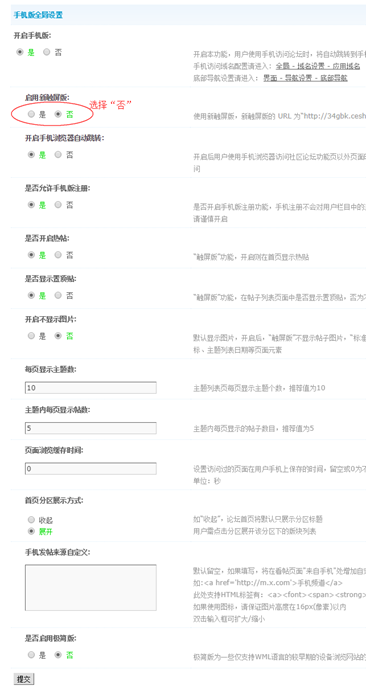Click the description mentioning 推荐值为10
367x695 pixels.
(x=259, y=388)
